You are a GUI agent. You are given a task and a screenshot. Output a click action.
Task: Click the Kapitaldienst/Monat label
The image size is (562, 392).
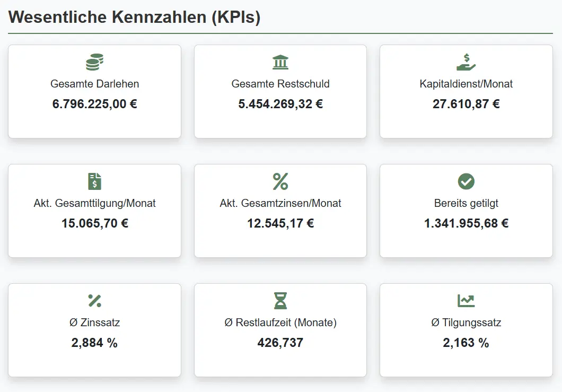(466, 83)
